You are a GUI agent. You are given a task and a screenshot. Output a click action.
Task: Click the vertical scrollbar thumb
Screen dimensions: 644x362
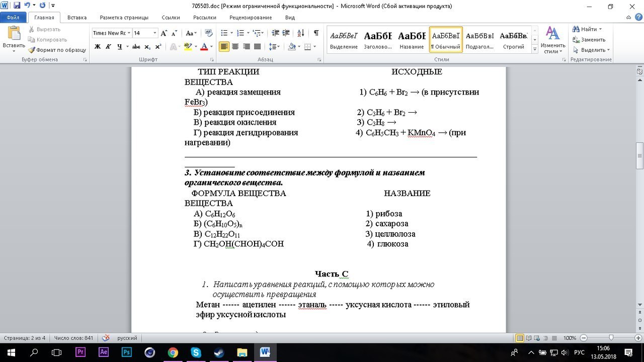pos(639,156)
